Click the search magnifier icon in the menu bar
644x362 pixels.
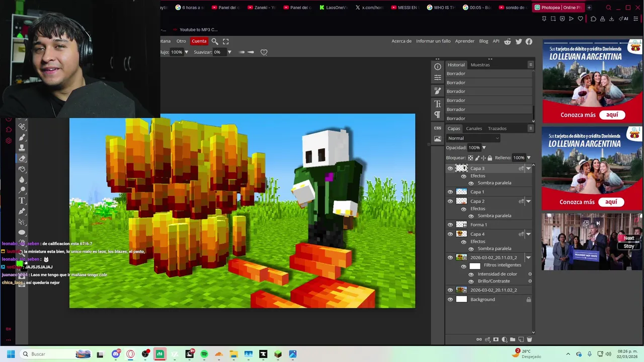tap(215, 41)
